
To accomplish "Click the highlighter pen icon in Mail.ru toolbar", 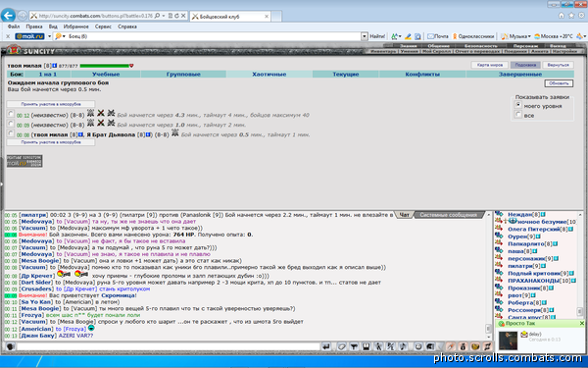I will point(408,36).
